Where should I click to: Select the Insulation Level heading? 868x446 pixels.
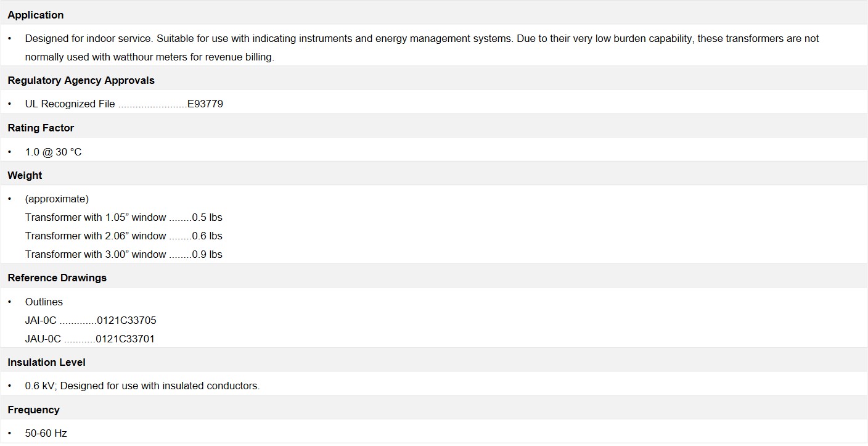pyautogui.click(x=46, y=362)
